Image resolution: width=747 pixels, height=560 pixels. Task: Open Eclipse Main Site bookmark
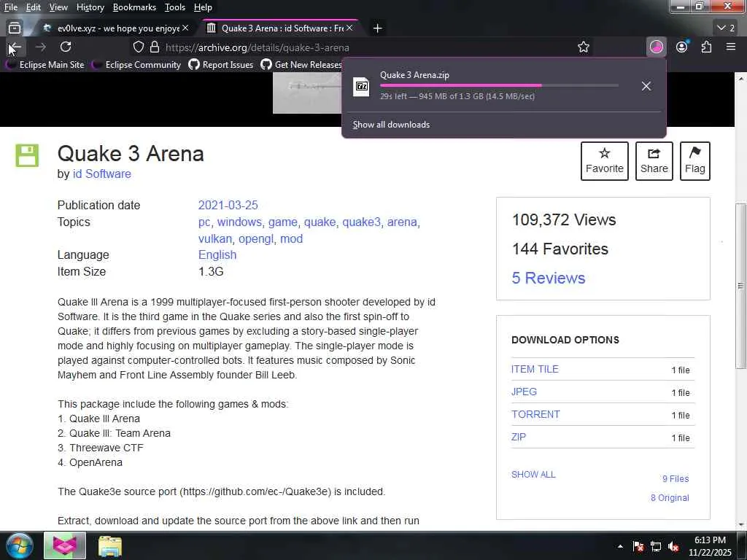47,65
